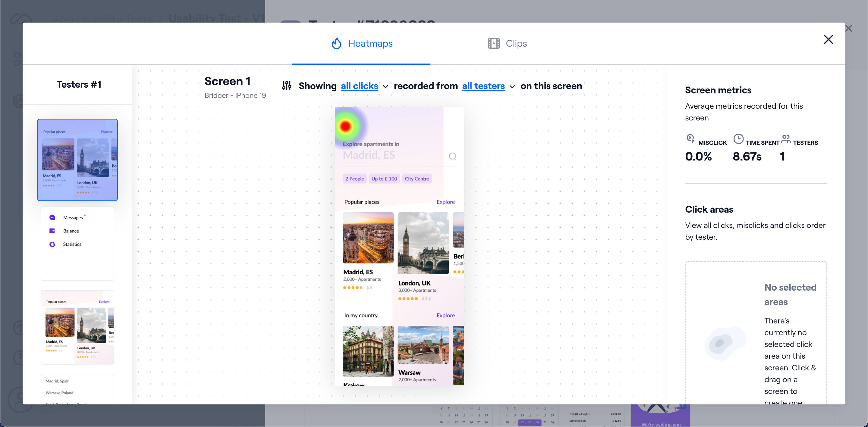The height and width of the screenshot is (427, 868).
Task: Expand the all clicks dropdown
Action: (359, 86)
